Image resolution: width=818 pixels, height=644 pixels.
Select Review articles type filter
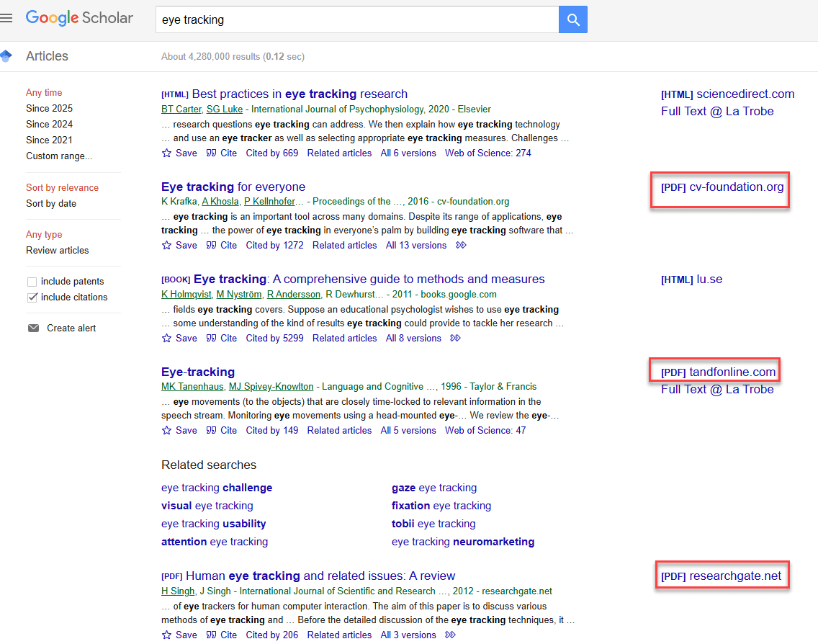point(58,251)
